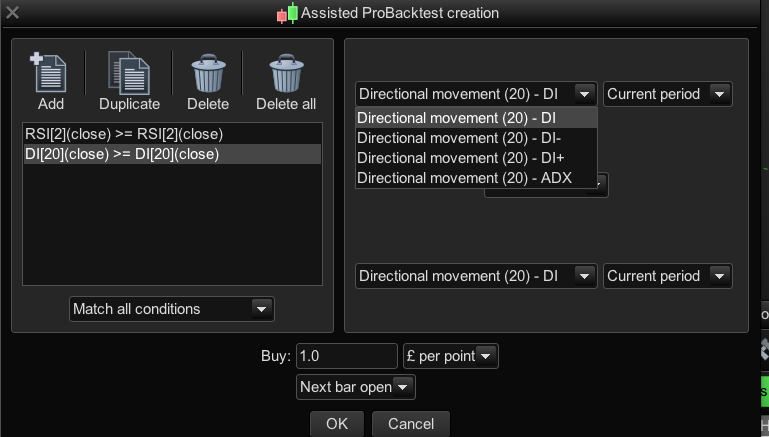The height and width of the screenshot is (437, 769).
Task: Click the Duplicate condition icon
Action: (129, 74)
